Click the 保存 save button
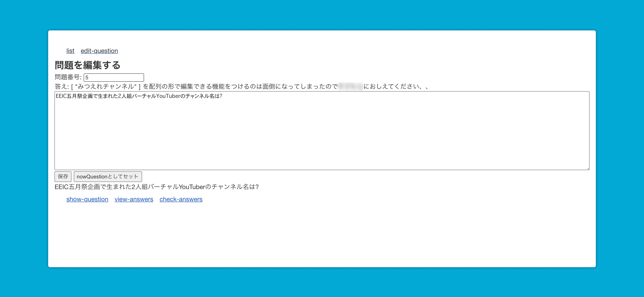644x297 pixels. click(x=63, y=176)
